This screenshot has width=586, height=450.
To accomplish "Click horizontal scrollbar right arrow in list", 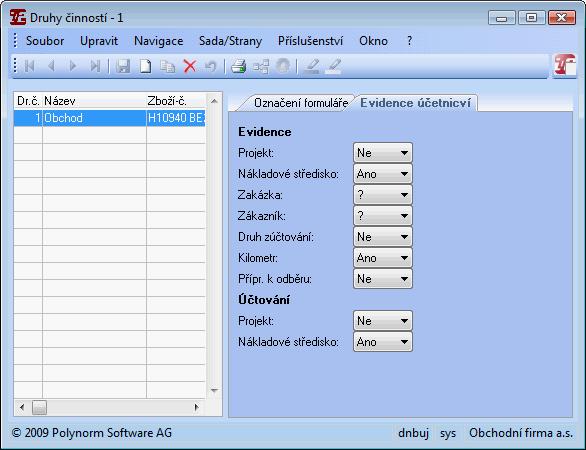I will [x=197, y=407].
